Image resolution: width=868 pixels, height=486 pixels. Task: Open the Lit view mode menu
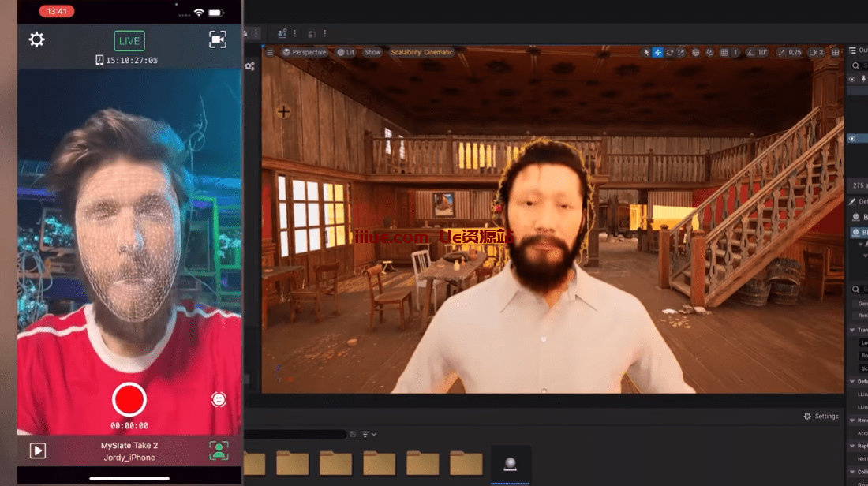tap(346, 52)
